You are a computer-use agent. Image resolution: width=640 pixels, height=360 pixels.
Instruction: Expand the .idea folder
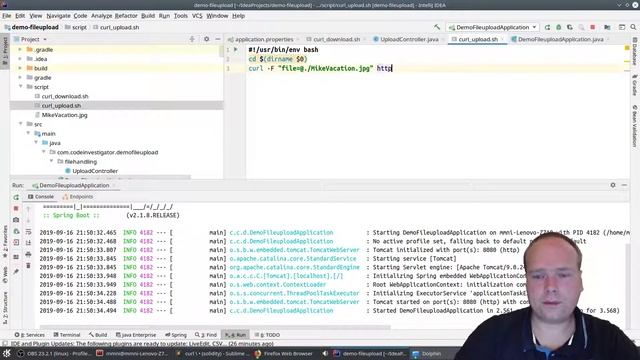pos(20,59)
